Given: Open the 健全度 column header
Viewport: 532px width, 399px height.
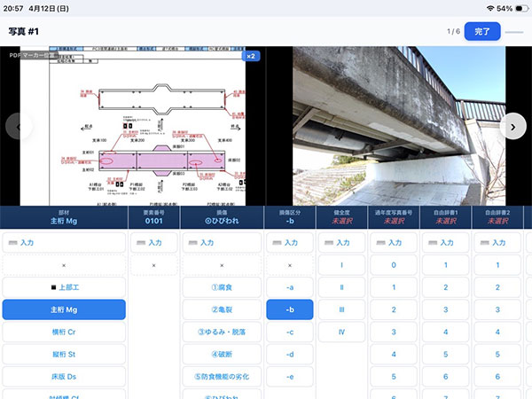Looking at the screenshot, I should click(x=341, y=217).
